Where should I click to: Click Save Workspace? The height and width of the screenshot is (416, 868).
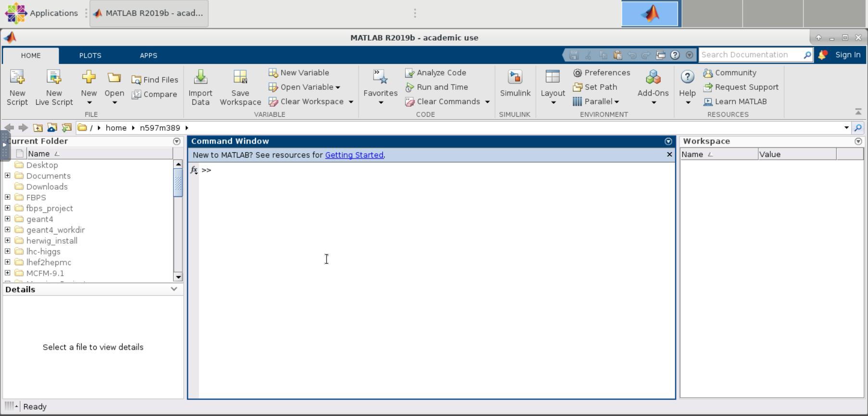tap(240, 87)
